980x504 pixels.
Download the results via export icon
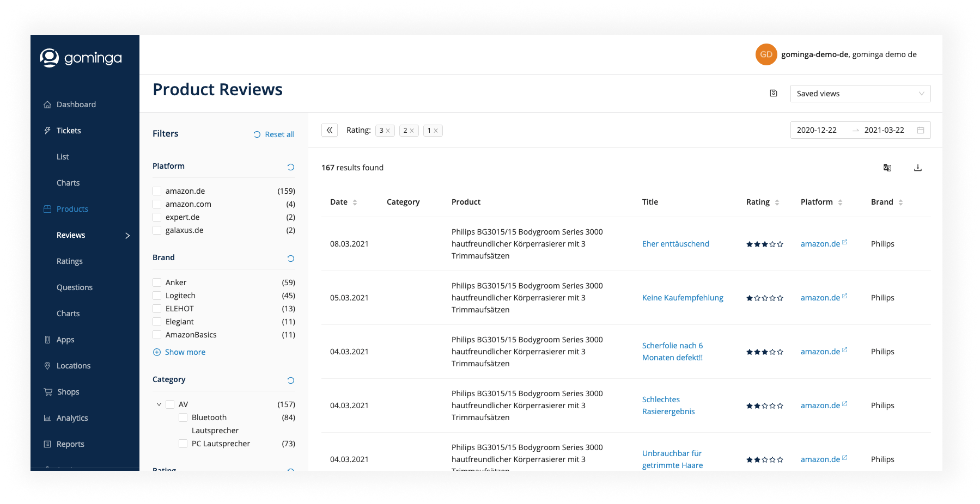click(x=917, y=168)
